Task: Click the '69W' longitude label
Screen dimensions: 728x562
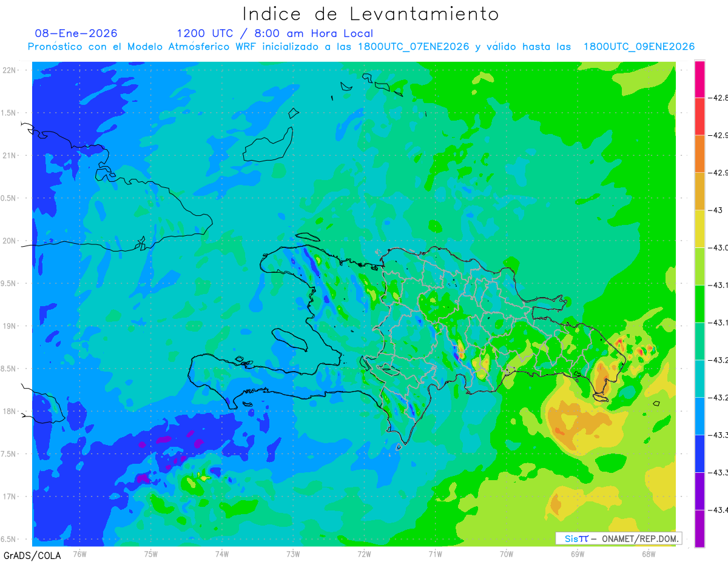Action: 577,553
